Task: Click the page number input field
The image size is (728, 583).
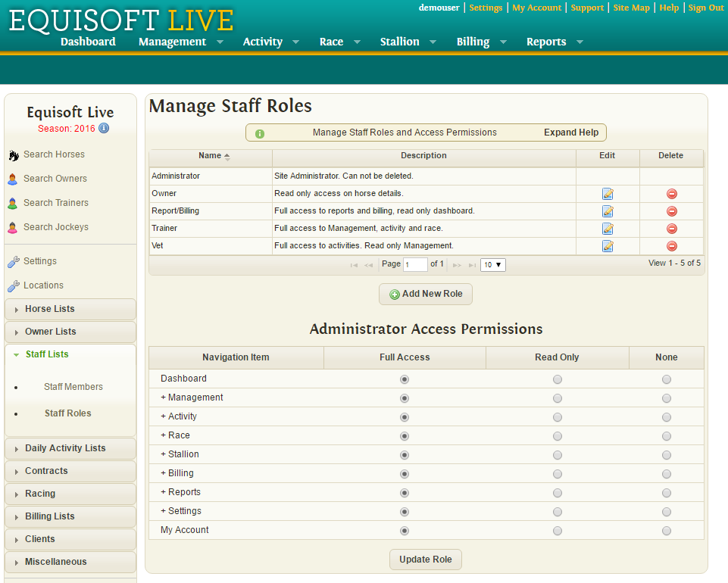Action: coord(415,264)
